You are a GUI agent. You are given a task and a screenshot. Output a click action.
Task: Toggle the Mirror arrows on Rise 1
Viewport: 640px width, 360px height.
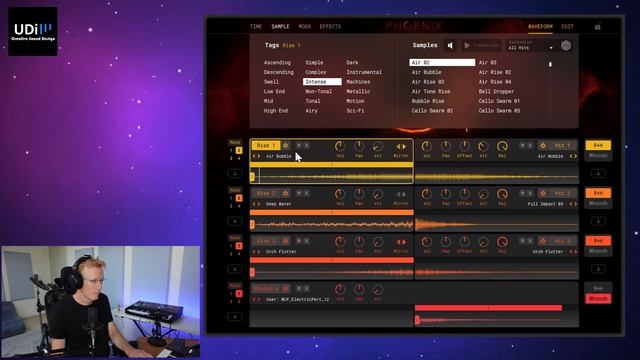point(401,147)
